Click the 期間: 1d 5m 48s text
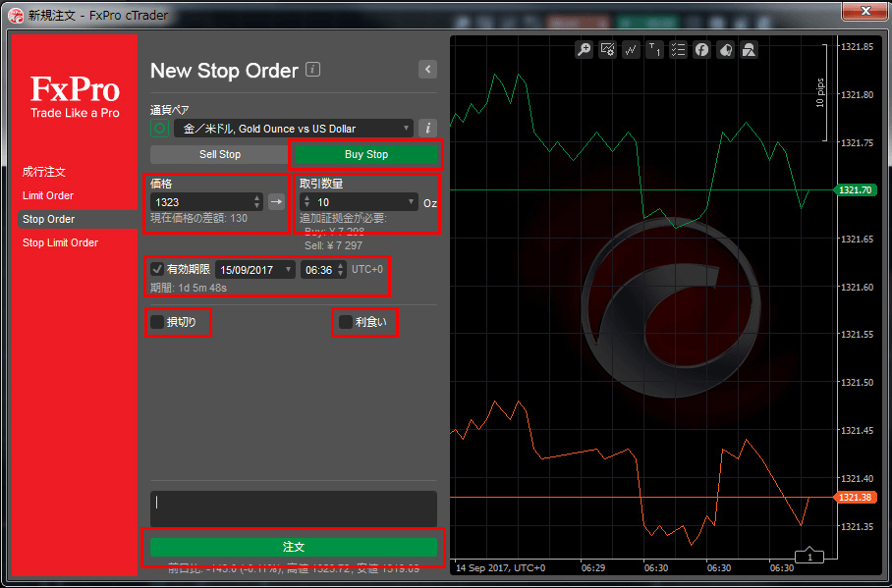This screenshot has height=588, width=892. [189, 288]
